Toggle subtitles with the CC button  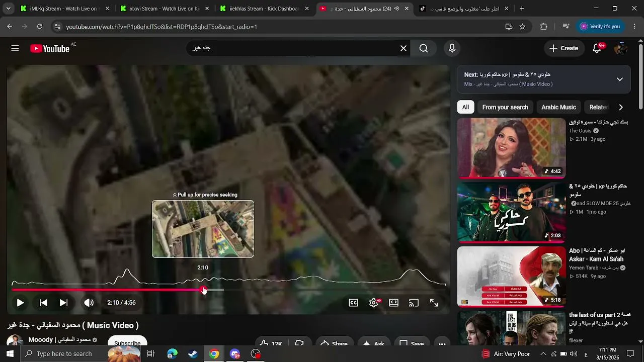[354, 303]
